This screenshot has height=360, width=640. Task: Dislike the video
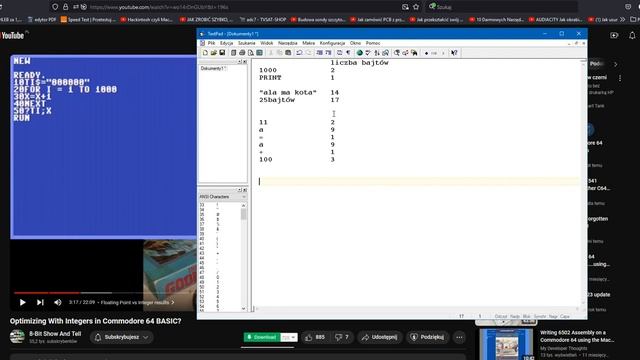pyautogui.click(x=342, y=337)
